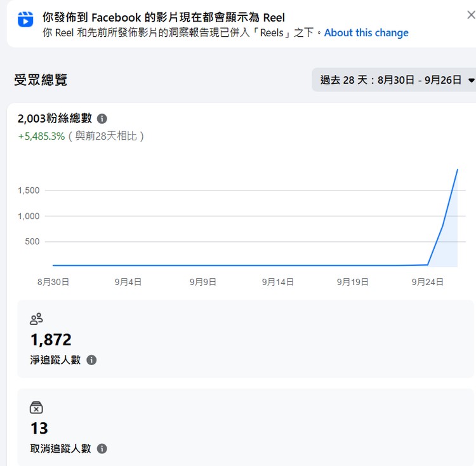Click the 淨追蹤人數 label
The width and height of the screenshot is (476, 466).
pyautogui.click(x=55, y=360)
